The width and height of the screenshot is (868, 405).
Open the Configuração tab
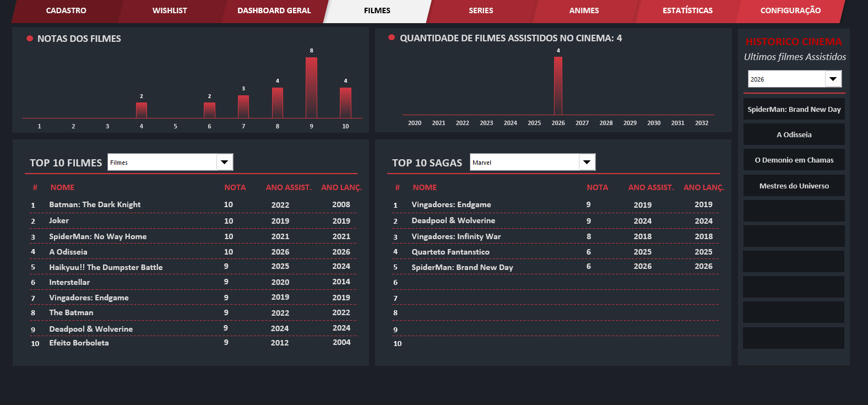point(790,10)
